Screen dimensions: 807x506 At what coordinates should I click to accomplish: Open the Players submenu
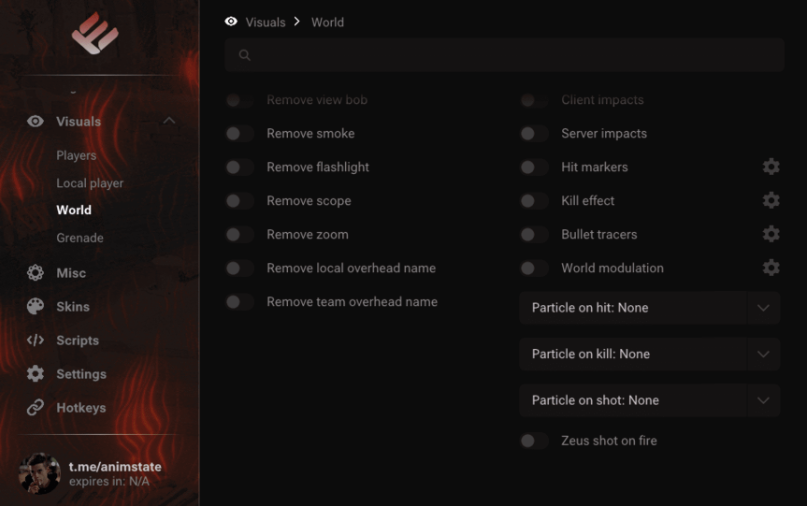76,155
